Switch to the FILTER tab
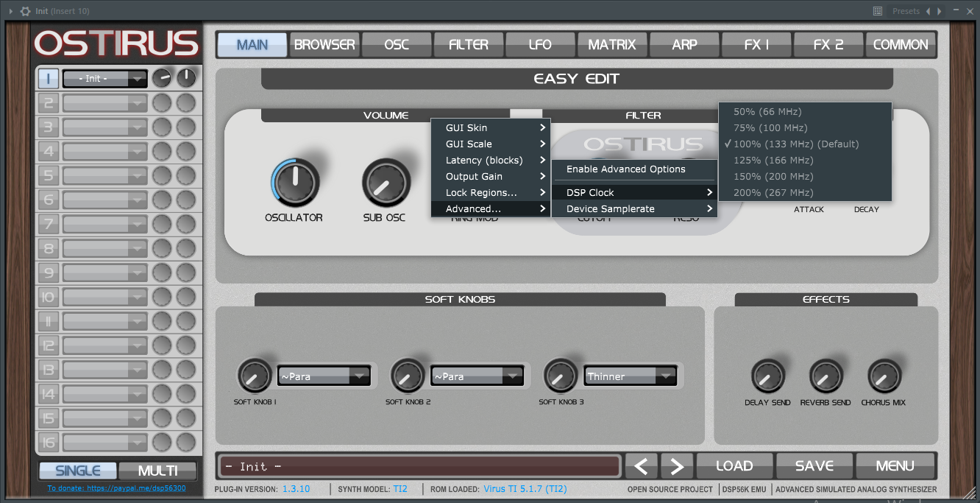Image resolution: width=980 pixels, height=503 pixels. (469, 44)
